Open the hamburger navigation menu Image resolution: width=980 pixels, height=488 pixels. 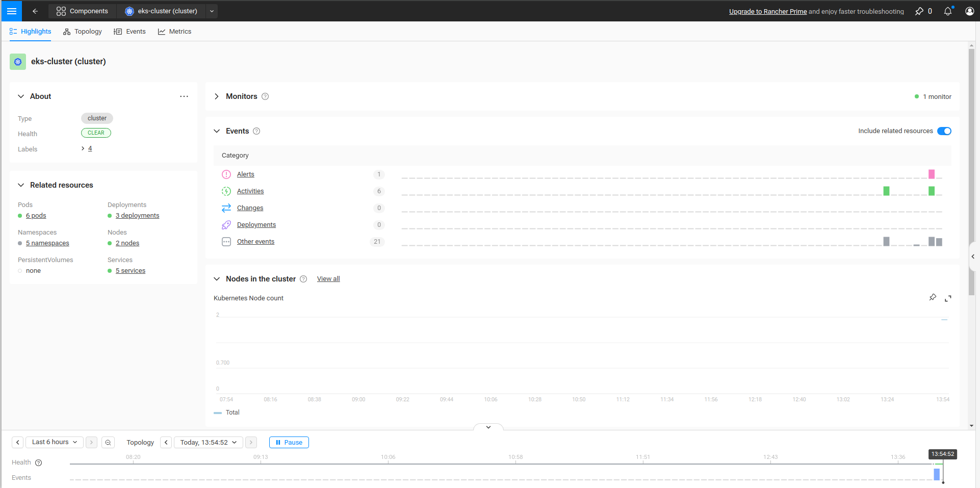pos(11,11)
